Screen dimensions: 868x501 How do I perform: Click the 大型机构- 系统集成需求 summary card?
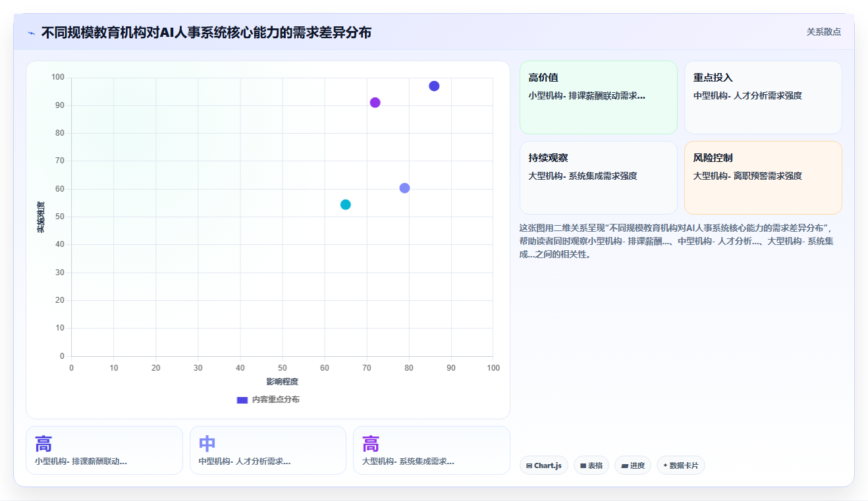[431, 450]
